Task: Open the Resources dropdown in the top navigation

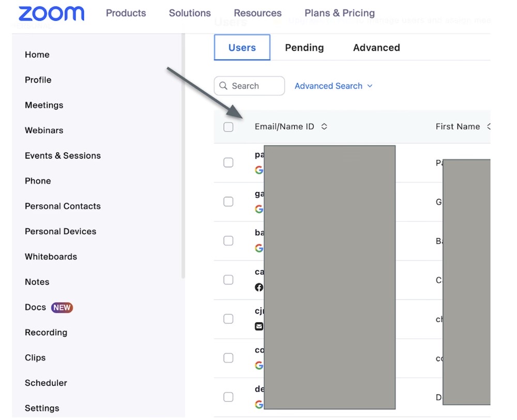Action: (x=257, y=13)
